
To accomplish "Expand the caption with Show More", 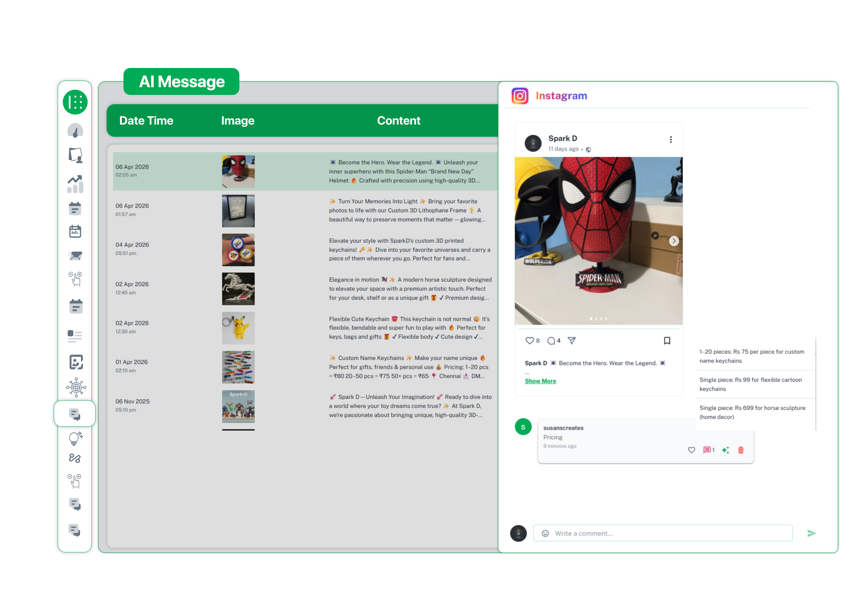I will tap(540, 381).
